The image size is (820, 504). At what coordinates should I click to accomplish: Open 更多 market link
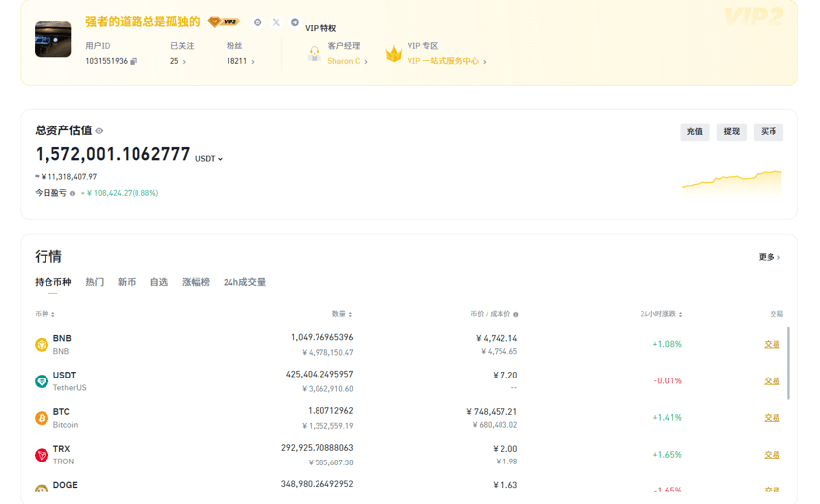coord(770,257)
